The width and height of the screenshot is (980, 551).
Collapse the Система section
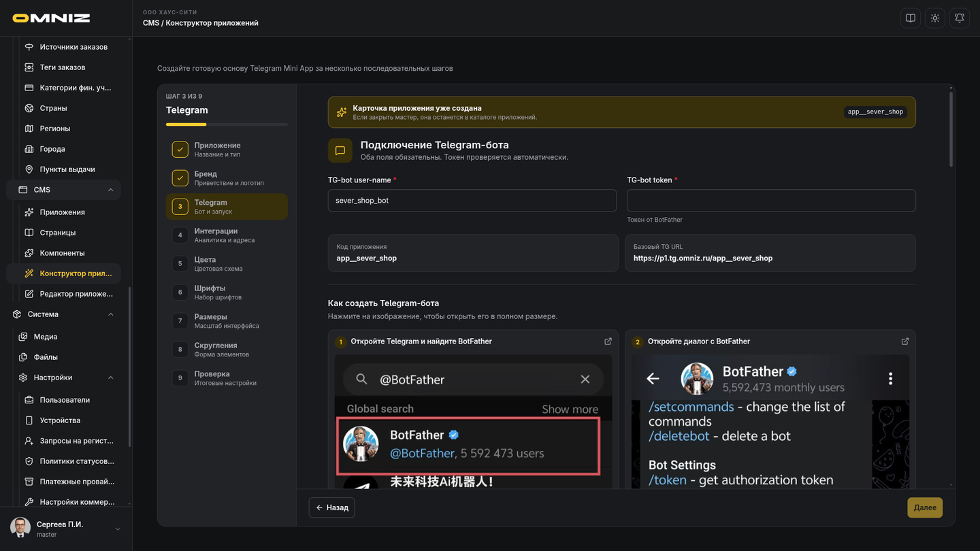[x=111, y=314]
